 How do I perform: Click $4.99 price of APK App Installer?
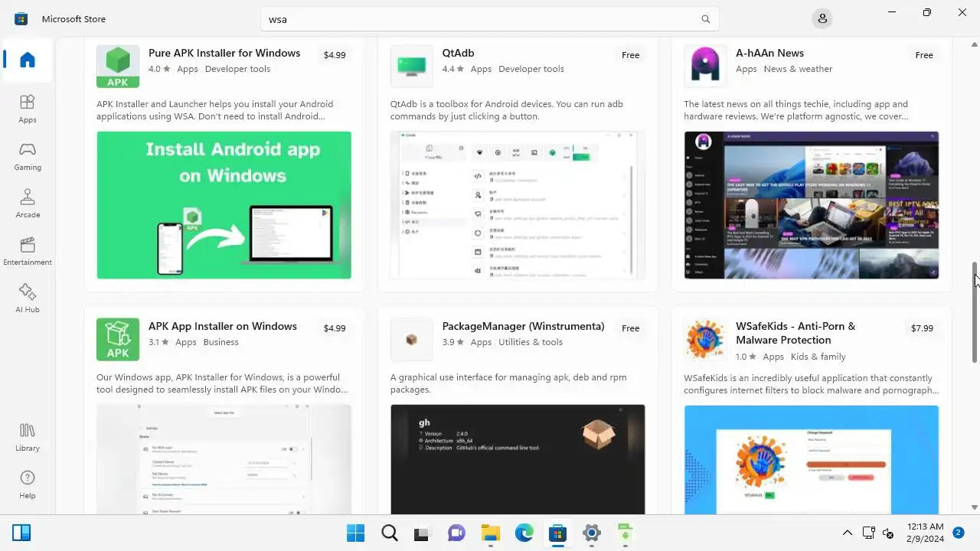(x=335, y=328)
